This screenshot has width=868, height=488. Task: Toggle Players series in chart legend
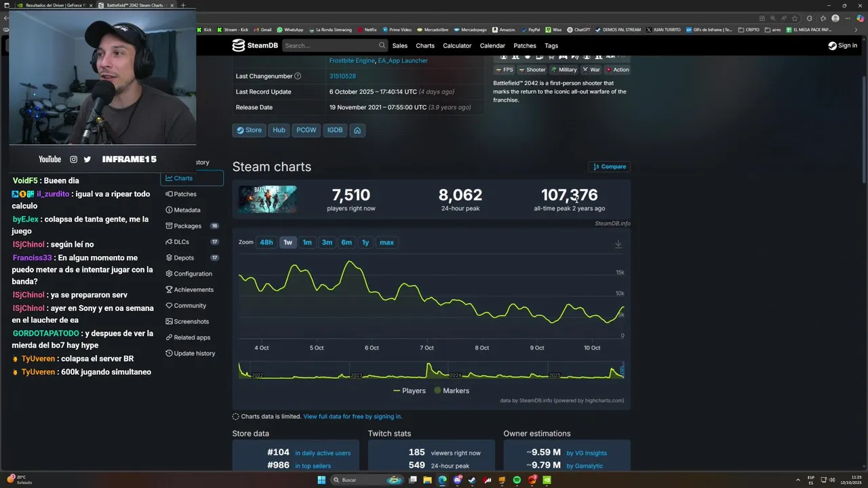[x=410, y=391]
